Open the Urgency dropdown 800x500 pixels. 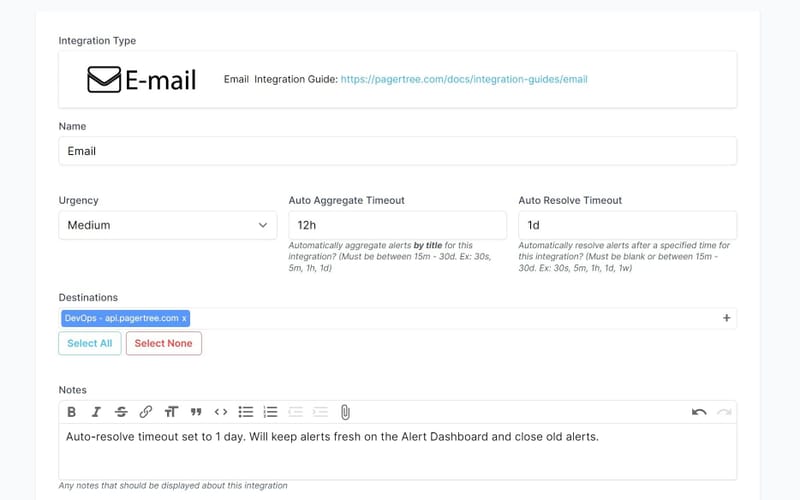tap(167, 225)
